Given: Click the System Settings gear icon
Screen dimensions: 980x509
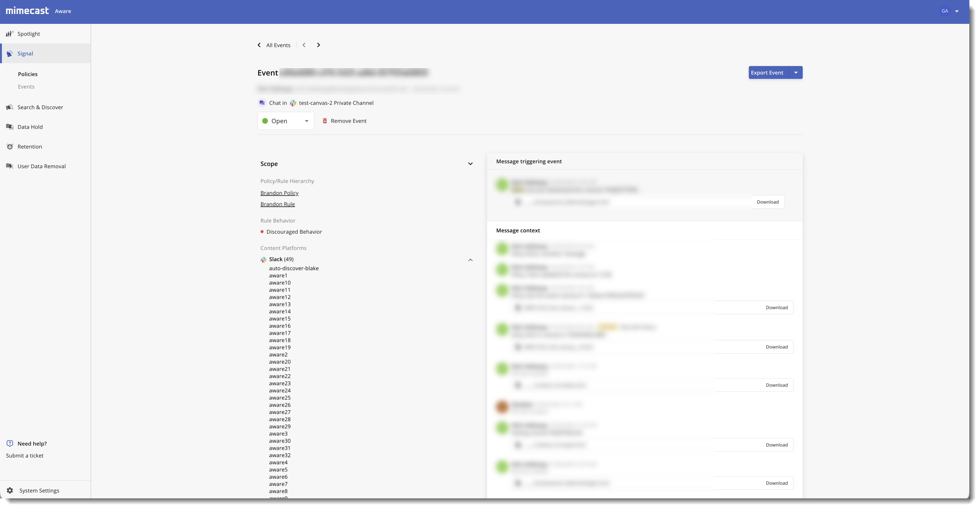Looking at the screenshot, I should [x=10, y=490].
